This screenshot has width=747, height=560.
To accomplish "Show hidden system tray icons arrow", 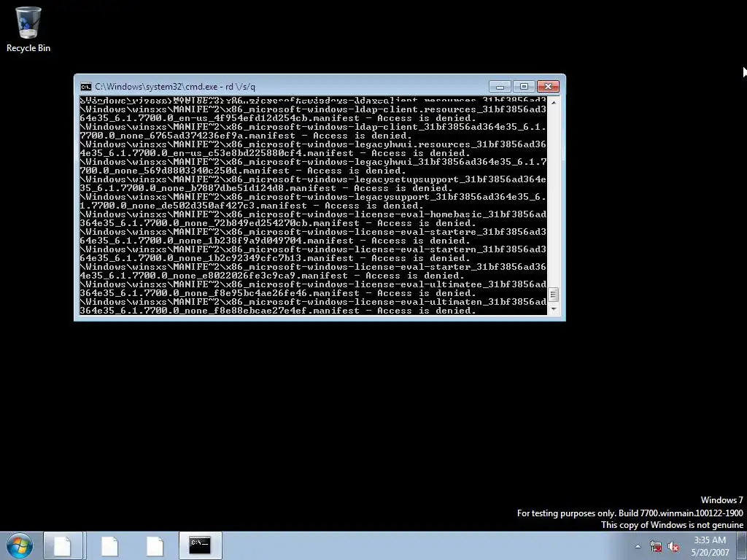I will pos(638,547).
